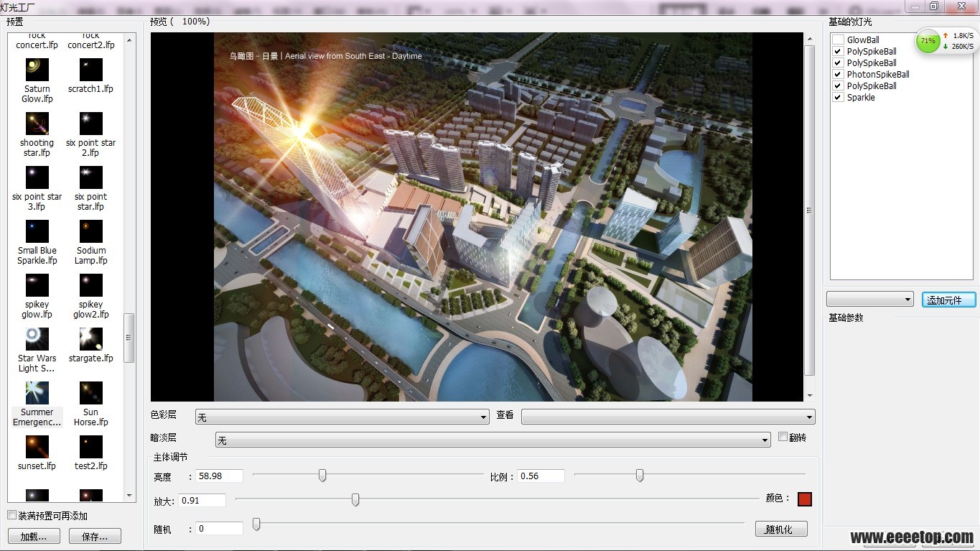Screen dimensions: 980x551
Task: Click the preview vertical scrollbar thumb
Action: click(x=810, y=210)
